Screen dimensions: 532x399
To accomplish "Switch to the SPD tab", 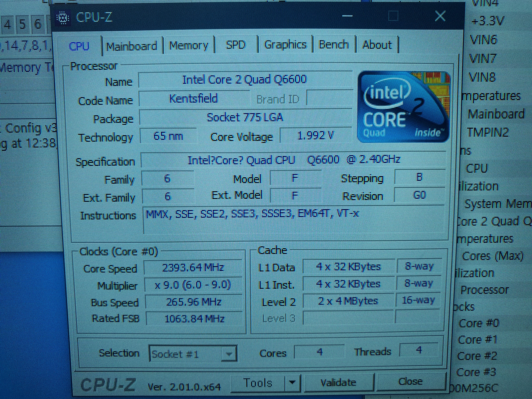I will pyautogui.click(x=236, y=45).
